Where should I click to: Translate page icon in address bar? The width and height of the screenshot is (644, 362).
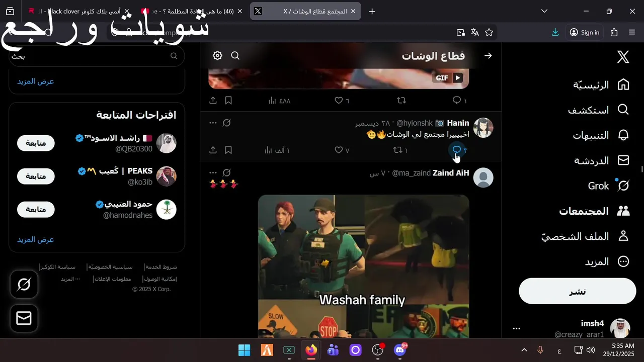pos(474,32)
